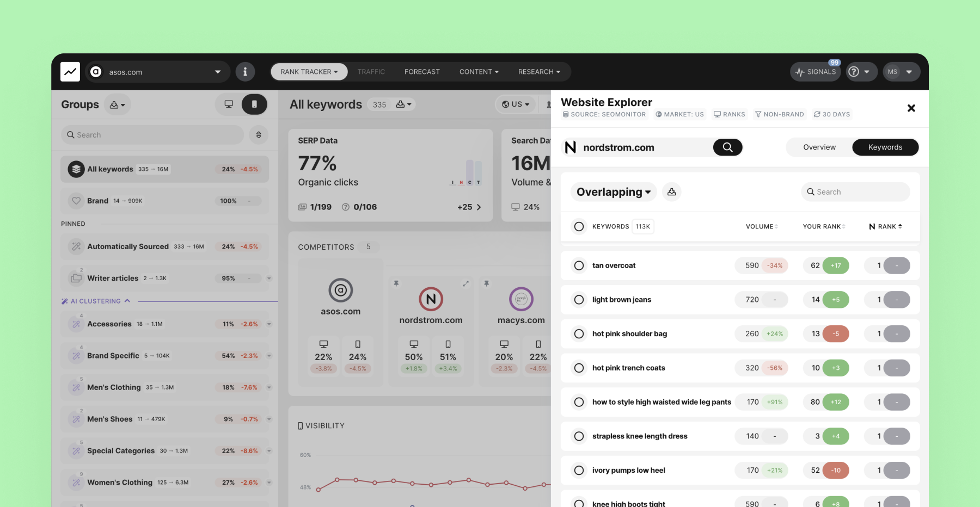Select the asos.com competitor card
The image size is (980, 507).
341,323
